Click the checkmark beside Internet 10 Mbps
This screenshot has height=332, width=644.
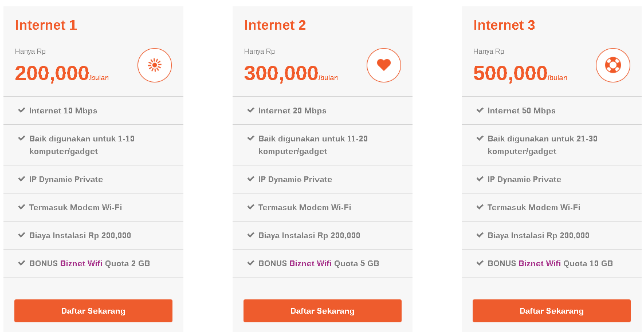pyautogui.click(x=22, y=110)
